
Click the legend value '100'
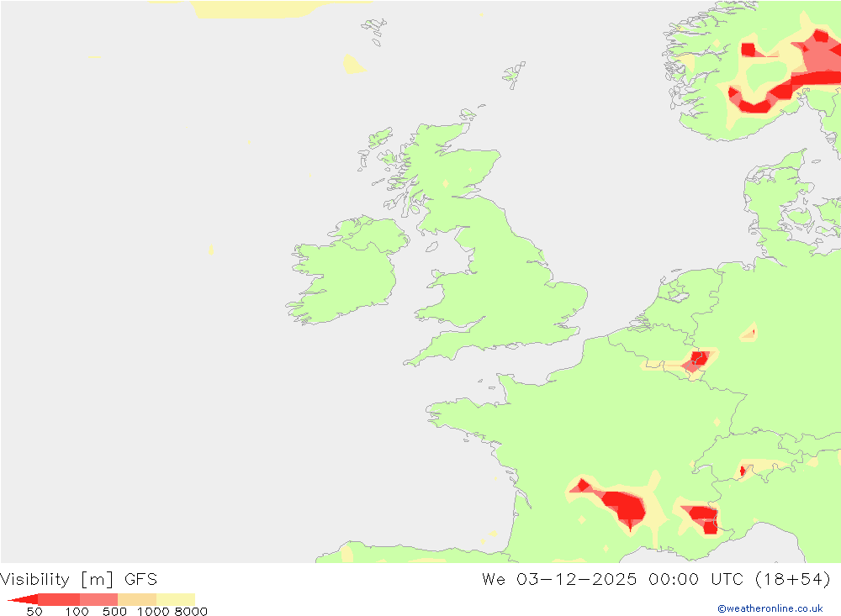pos(77,612)
